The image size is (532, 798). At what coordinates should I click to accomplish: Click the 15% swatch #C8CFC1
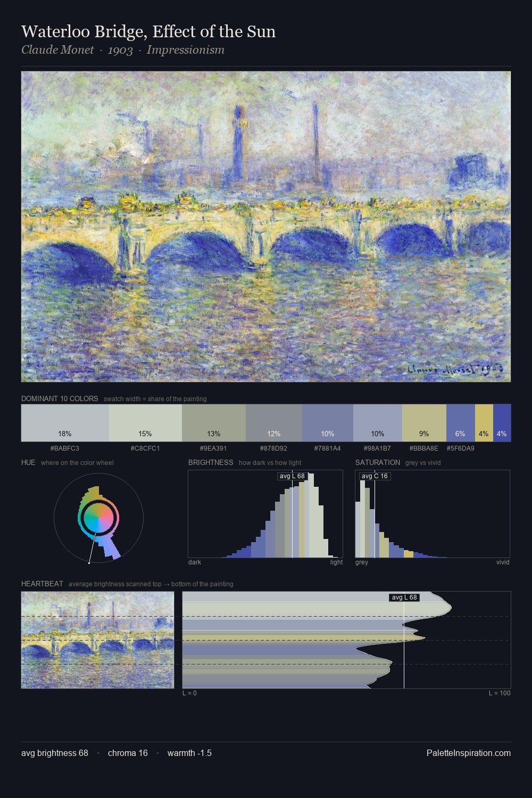pos(145,423)
